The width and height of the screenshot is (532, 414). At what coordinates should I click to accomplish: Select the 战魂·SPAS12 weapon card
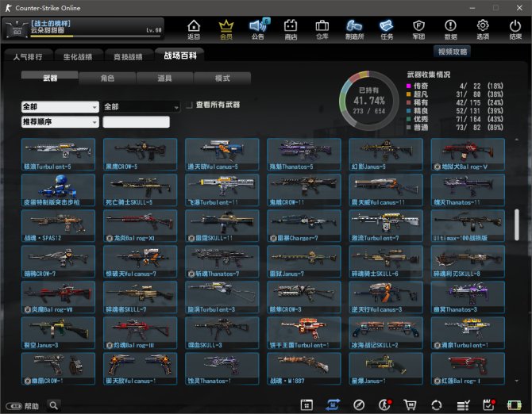[x=58, y=225]
